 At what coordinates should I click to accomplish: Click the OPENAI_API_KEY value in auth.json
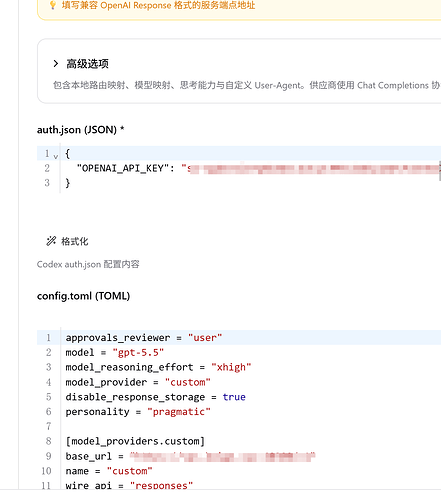[311, 168]
